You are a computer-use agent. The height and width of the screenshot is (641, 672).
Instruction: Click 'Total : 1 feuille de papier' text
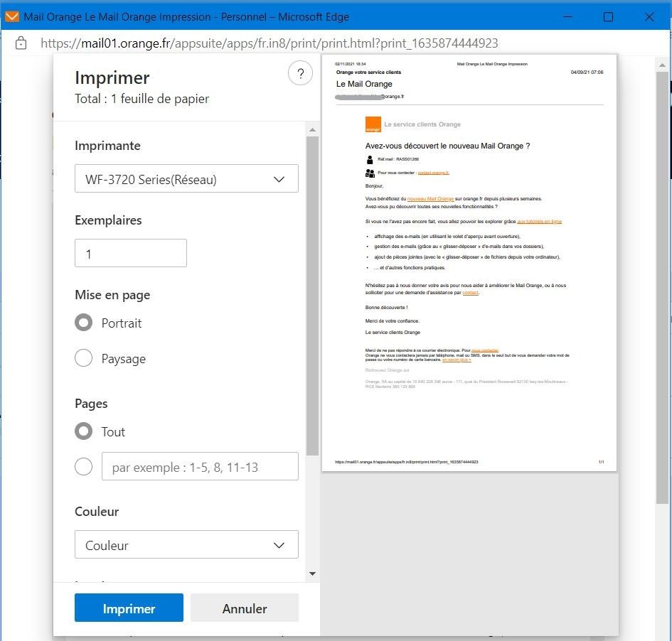pyautogui.click(x=142, y=99)
